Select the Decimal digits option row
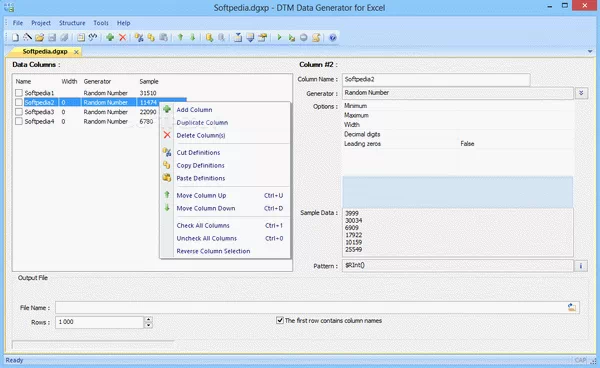Screen dimensions: 600x368 pos(458,134)
